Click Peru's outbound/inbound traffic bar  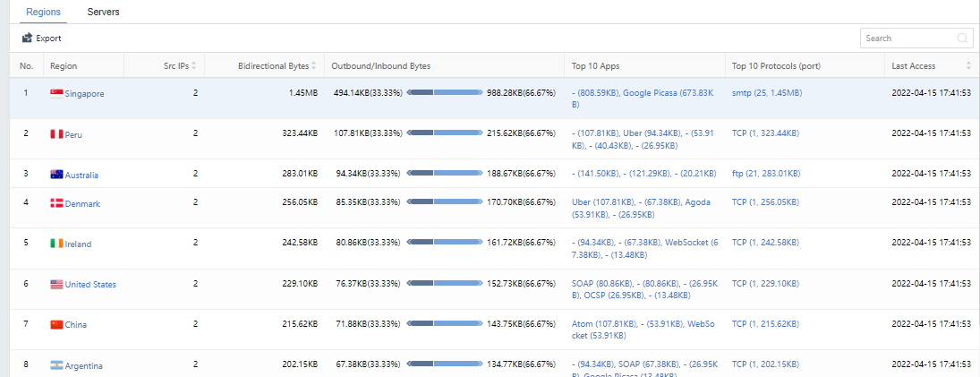tap(445, 133)
